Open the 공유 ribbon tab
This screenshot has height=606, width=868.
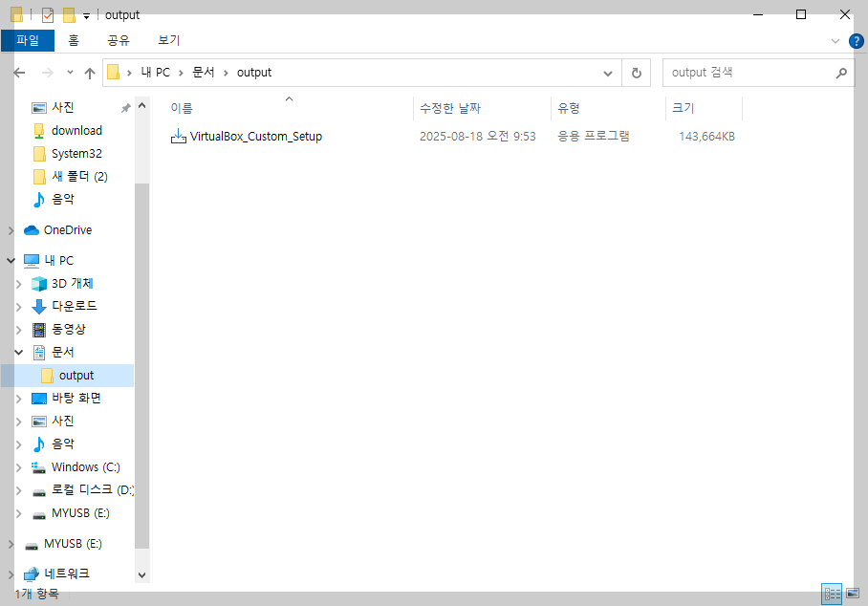click(118, 40)
